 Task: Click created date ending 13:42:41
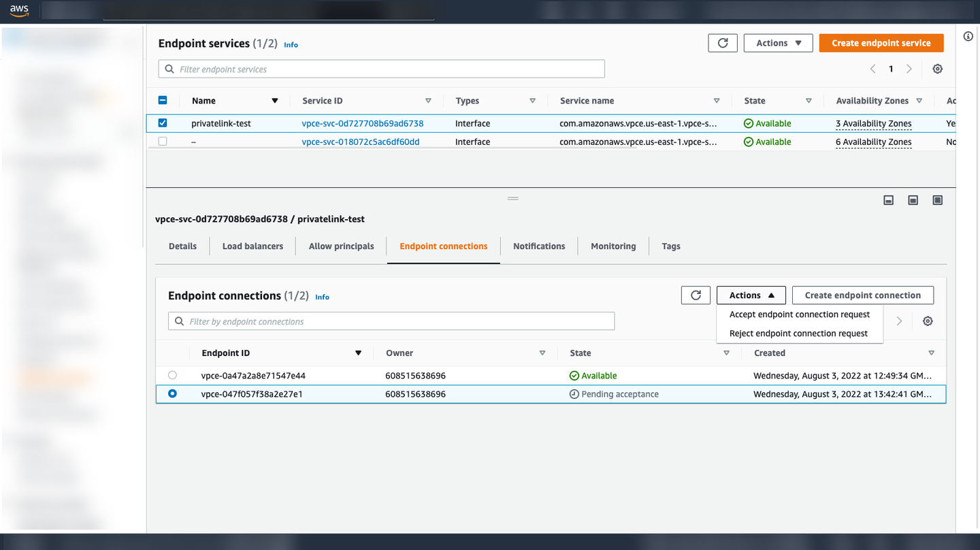[x=843, y=394]
